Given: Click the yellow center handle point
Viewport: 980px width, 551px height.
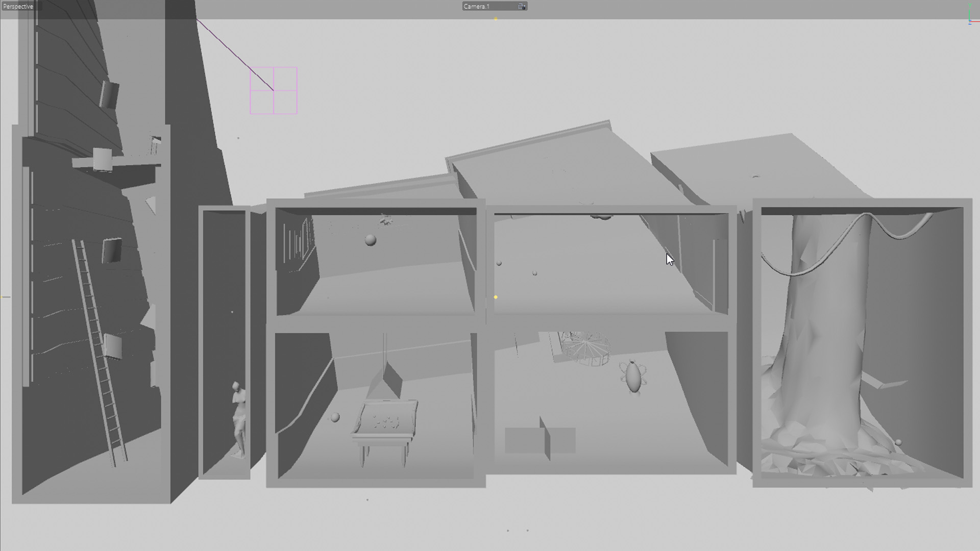Looking at the screenshot, I should coord(496,297).
